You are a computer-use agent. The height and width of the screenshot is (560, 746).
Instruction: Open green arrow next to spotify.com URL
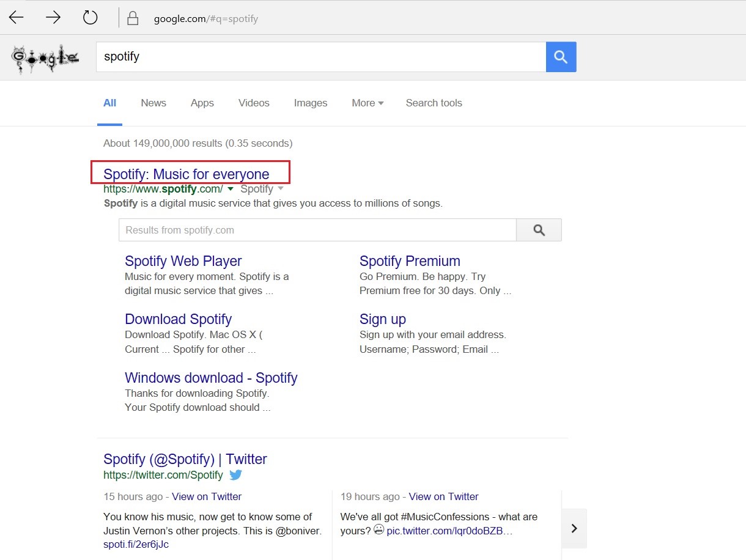coord(231,189)
